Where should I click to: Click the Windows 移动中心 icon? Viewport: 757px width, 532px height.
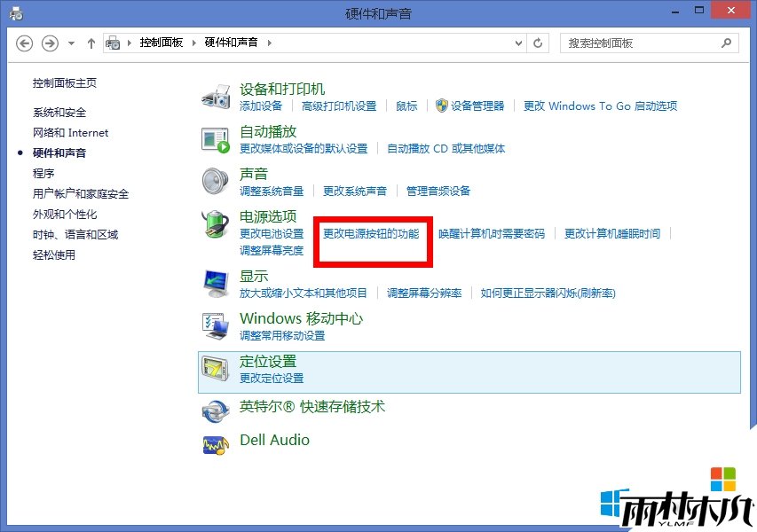coord(215,325)
